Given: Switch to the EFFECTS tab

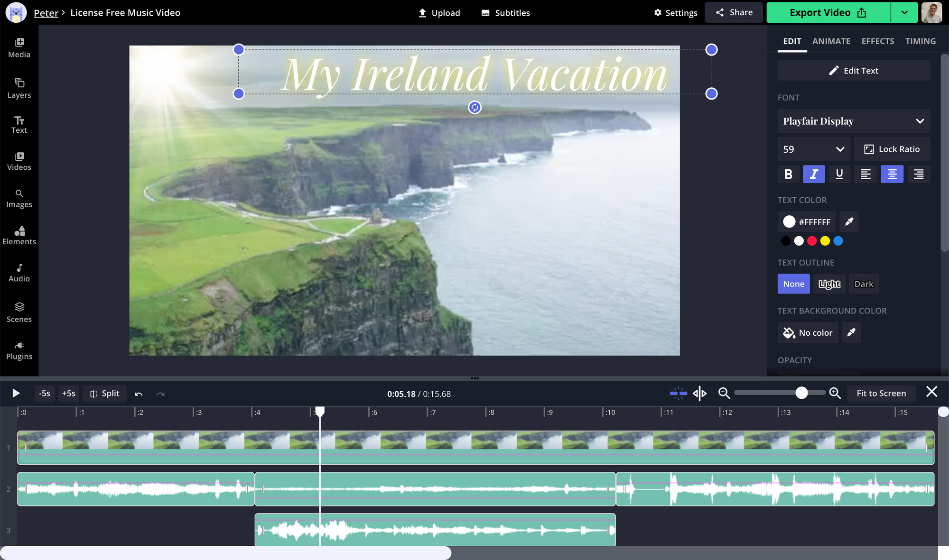Looking at the screenshot, I should click(x=877, y=41).
